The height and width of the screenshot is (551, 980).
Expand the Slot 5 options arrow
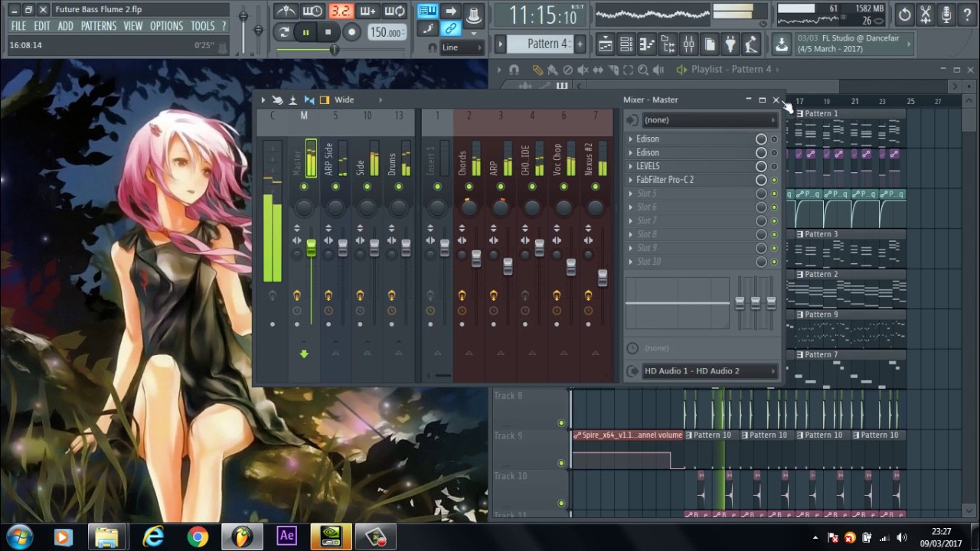coord(630,194)
